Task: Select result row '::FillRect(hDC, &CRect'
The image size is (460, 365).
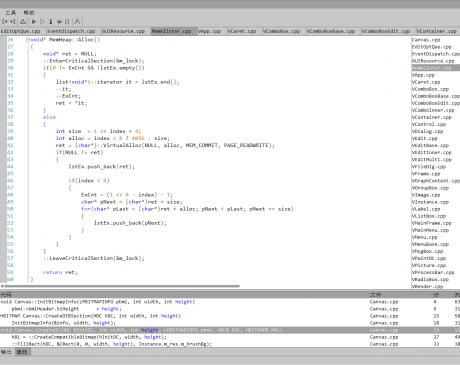Action: 230,344
